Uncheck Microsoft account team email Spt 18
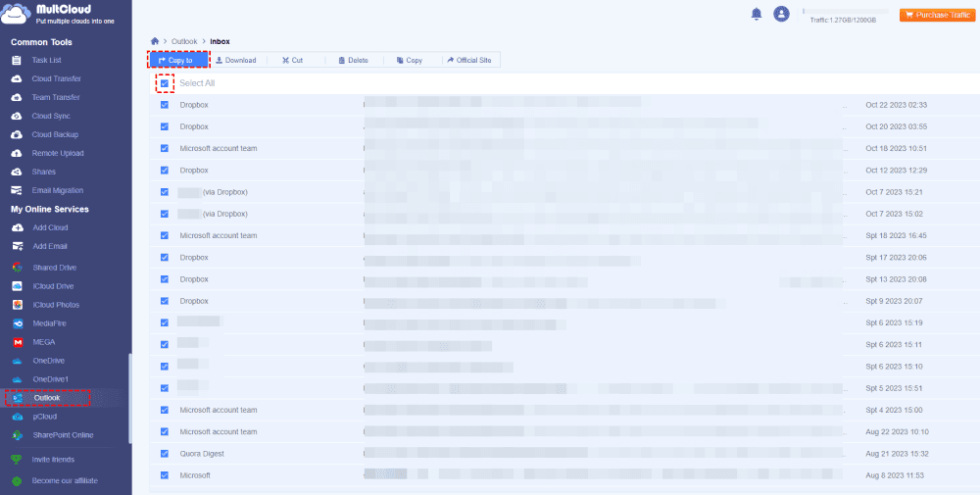 point(165,235)
